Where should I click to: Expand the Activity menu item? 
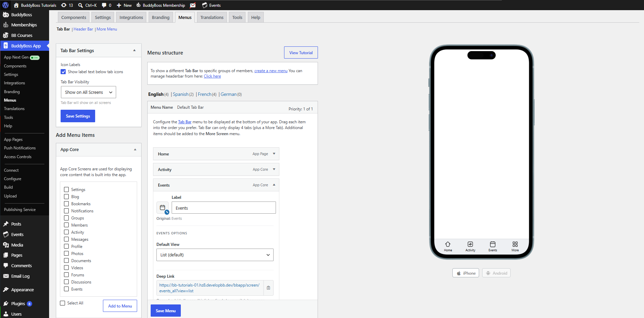pyautogui.click(x=274, y=169)
